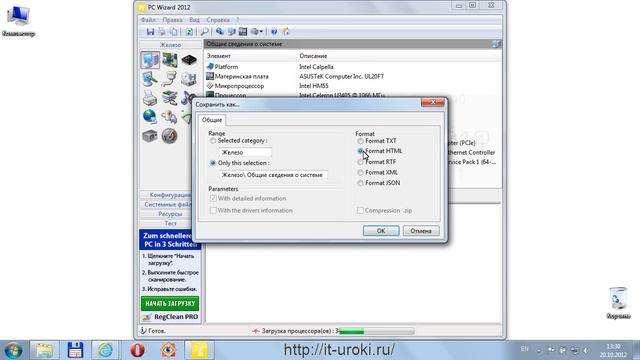The height and width of the screenshot is (360, 640).
Task: Click the icon at right of the grey info header
Action: pyautogui.click(x=496, y=44)
